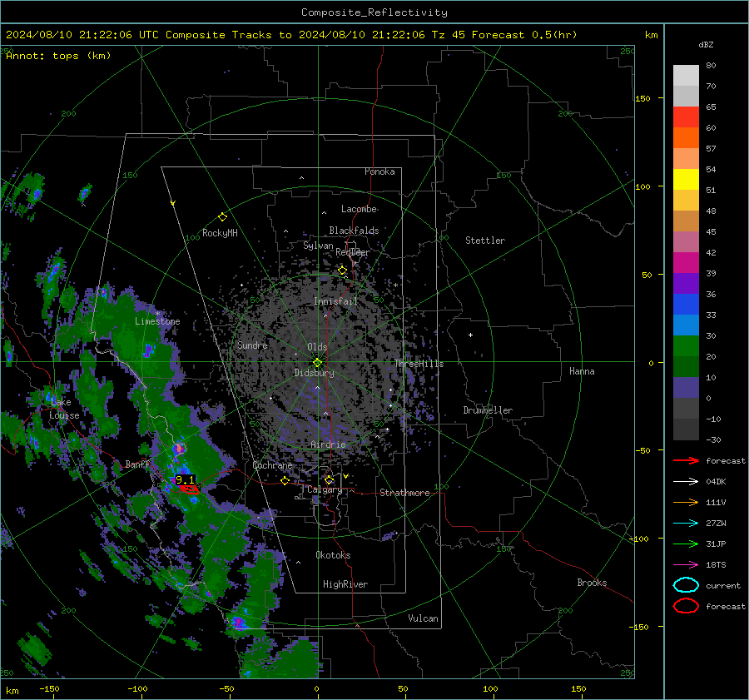Click the storm top label 9.1
This screenshot has width=749, height=700.
pos(186,479)
